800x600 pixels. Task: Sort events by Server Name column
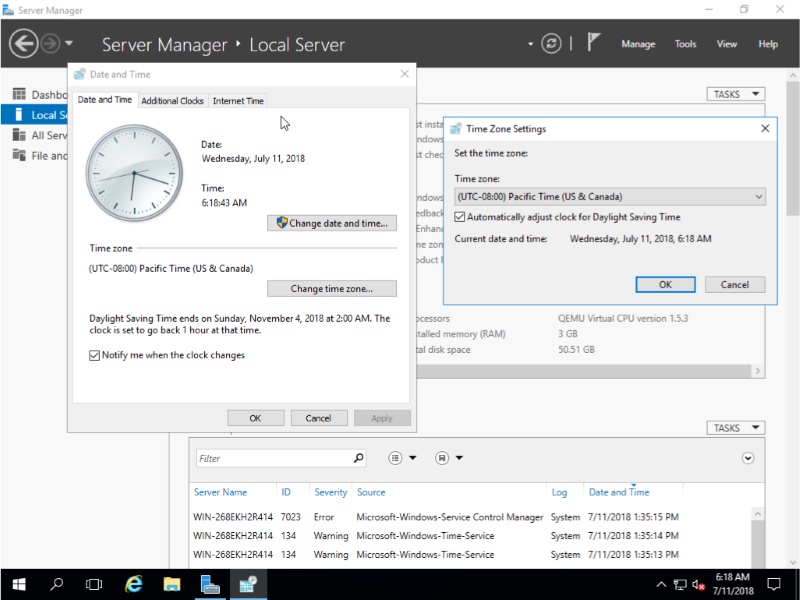pyautogui.click(x=220, y=492)
